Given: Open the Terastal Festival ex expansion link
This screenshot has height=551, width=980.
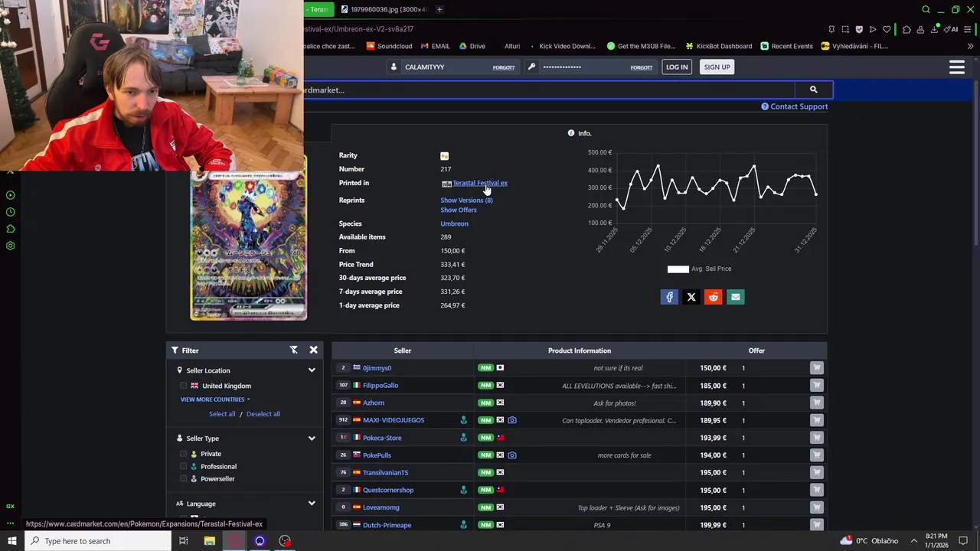Looking at the screenshot, I should click(x=480, y=183).
